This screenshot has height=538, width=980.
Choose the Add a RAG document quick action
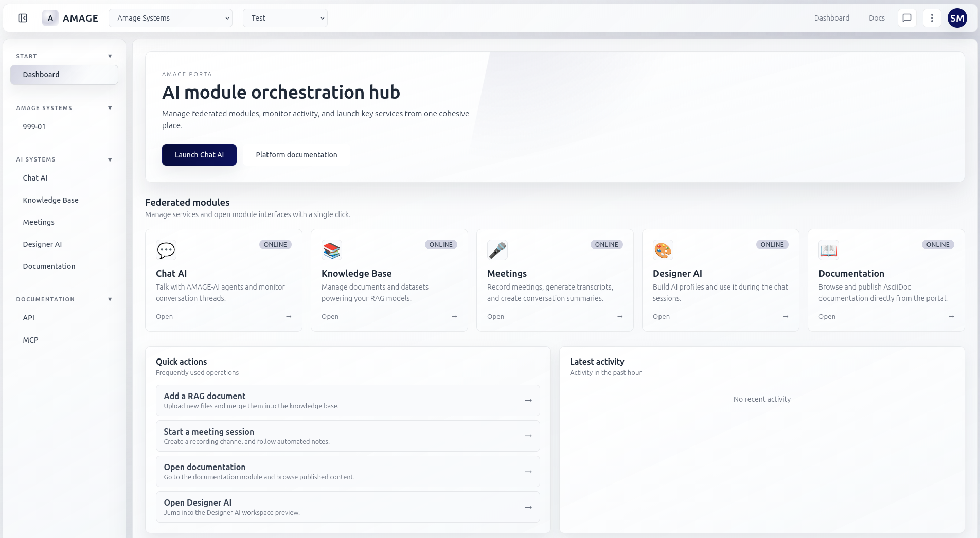coord(348,400)
